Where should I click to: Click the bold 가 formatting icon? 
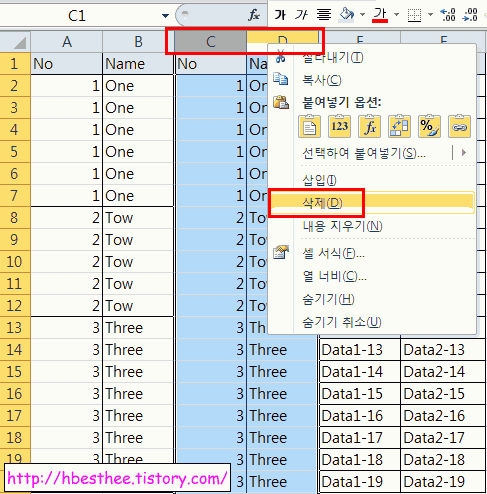tap(280, 15)
